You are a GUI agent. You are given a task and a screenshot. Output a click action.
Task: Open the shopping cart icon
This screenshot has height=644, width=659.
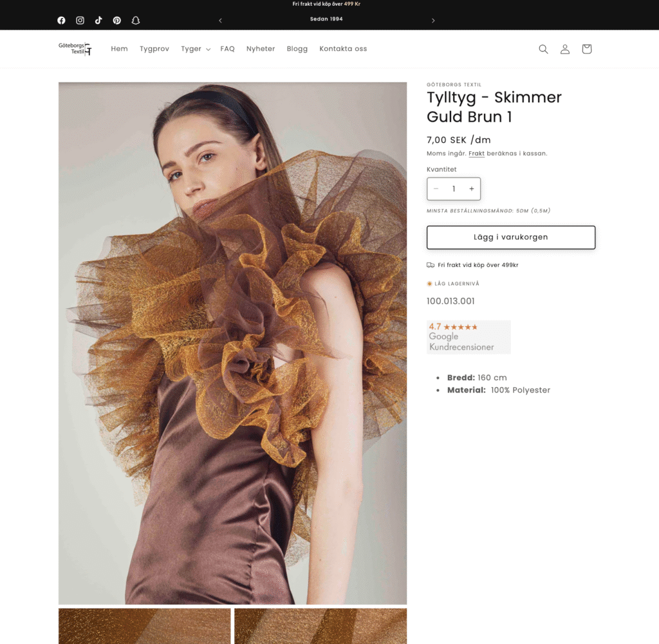coord(587,49)
